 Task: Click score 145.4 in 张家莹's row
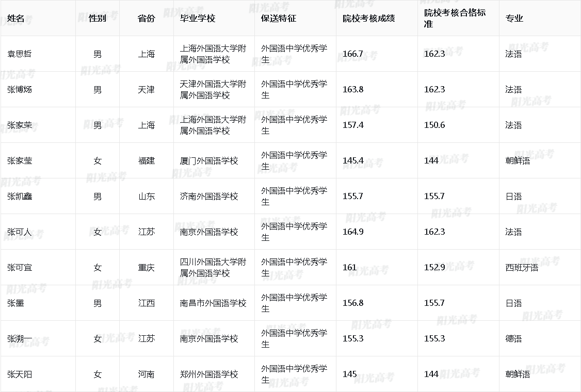353,160
